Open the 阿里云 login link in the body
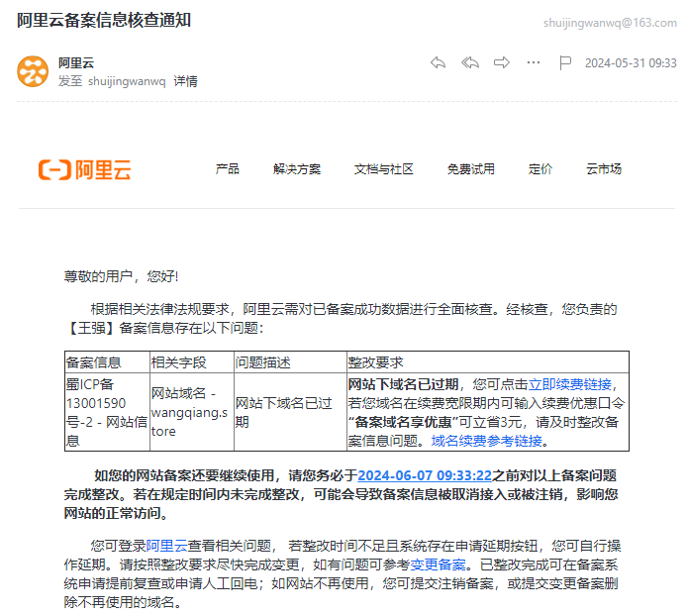The width and height of the screenshot is (688, 616). coord(166,546)
